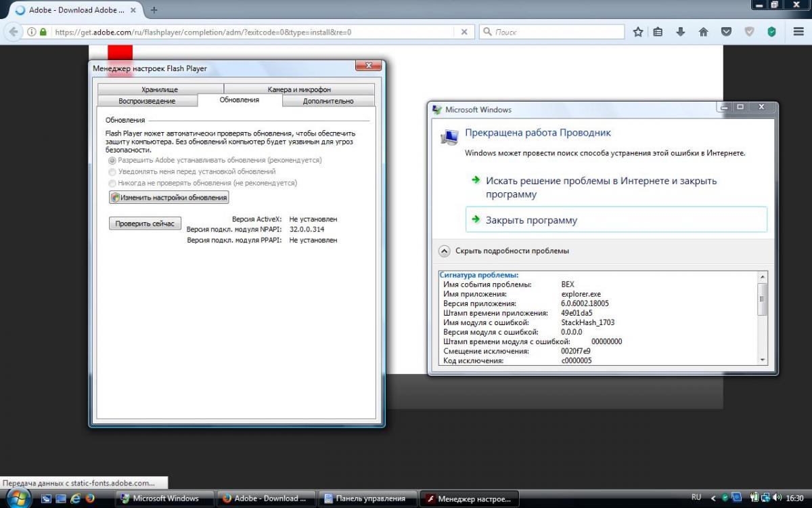Open the Firefox downloads arrow icon
The image size is (812, 508).
[681, 32]
